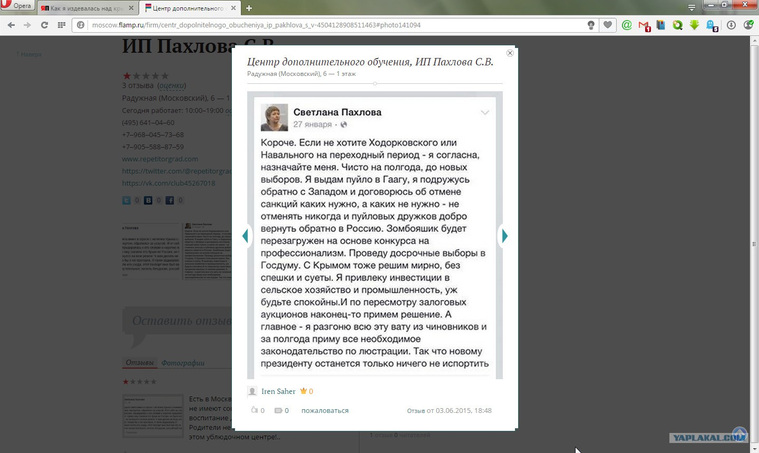Click the globe with green check extension
The image size is (759, 453).
tap(748, 25)
